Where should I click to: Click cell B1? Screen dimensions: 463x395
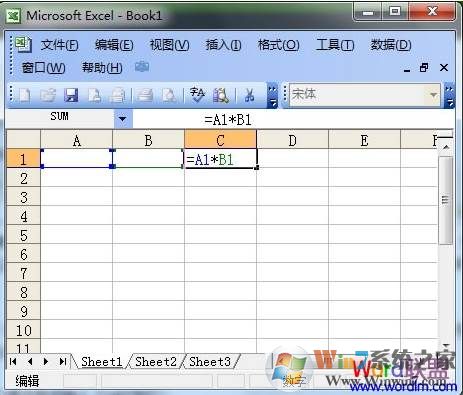(148, 159)
